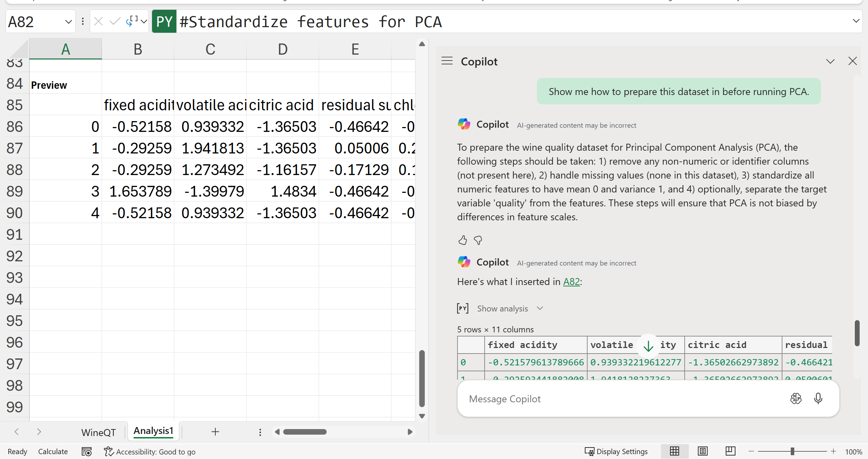Expand the formula bar chevron
This screenshot has height=459, width=868.
coord(856,21)
